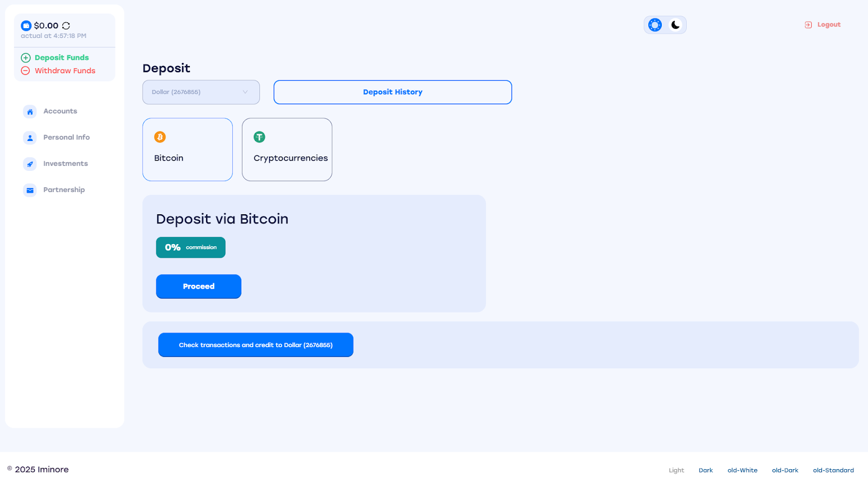This screenshot has width=868, height=499.
Task: Click the Partnership icon in sidebar
Action: tap(30, 190)
